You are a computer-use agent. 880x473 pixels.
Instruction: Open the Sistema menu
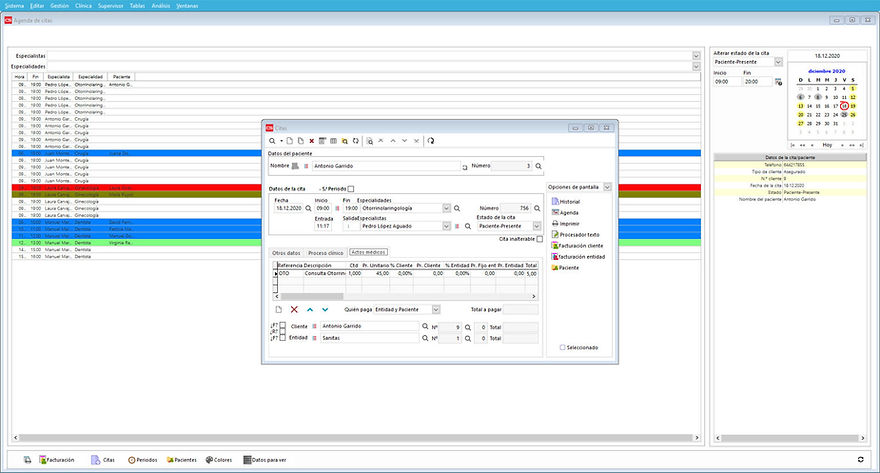pos(15,6)
